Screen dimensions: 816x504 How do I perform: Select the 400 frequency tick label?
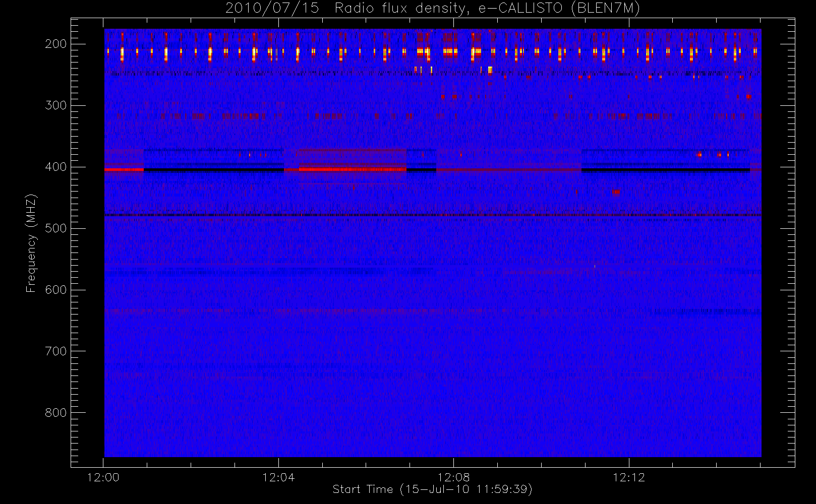point(56,167)
